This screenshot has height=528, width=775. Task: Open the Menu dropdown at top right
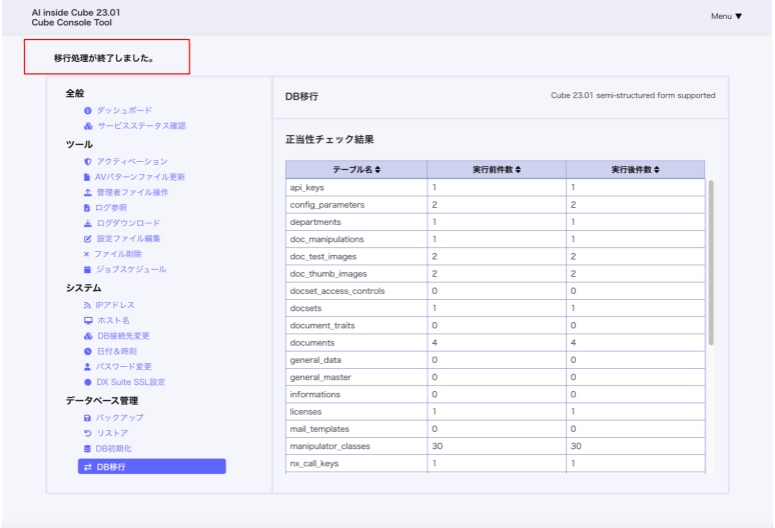[x=727, y=17]
